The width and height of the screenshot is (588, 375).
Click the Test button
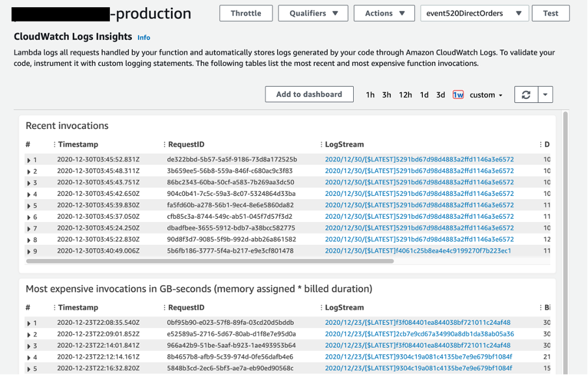(550, 13)
